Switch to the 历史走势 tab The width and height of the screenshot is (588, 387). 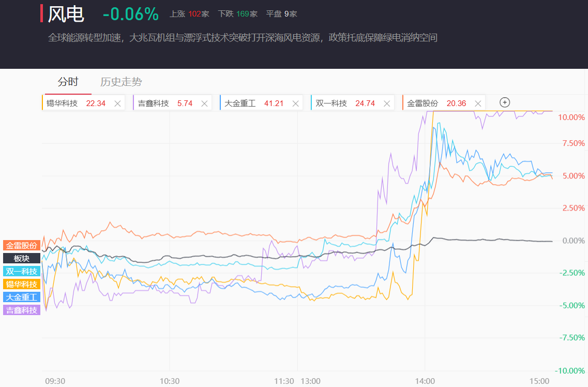[x=121, y=82]
